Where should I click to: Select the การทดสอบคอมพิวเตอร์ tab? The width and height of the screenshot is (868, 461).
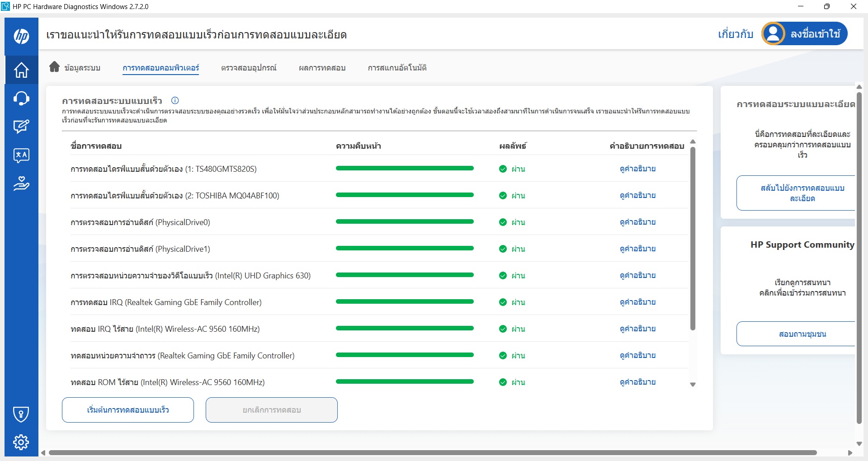click(160, 68)
